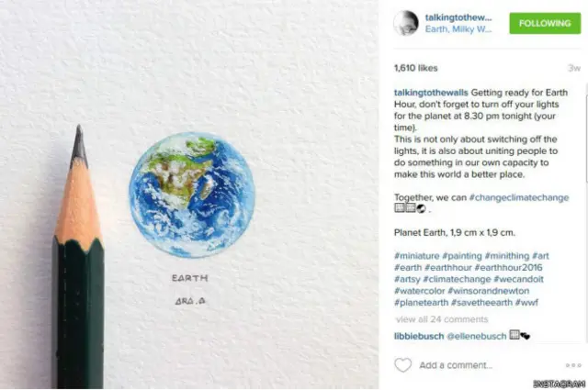
Task: Expand view all 24 comments
Action: (x=442, y=319)
